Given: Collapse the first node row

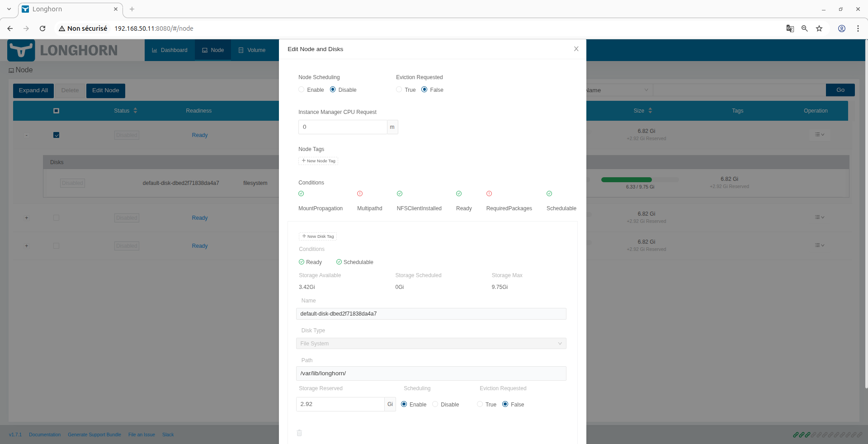Looking at the screenshot, I should click(x=27, y=135).
